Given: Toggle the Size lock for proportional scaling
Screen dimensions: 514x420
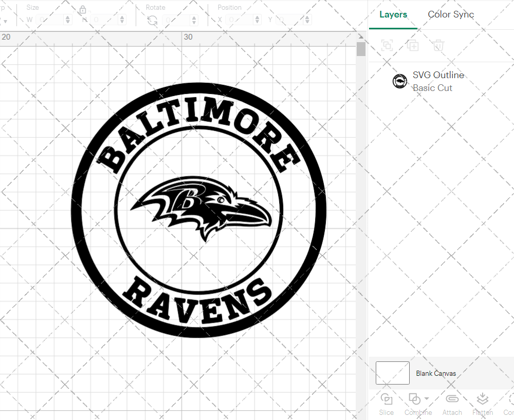Looking at the screenshot, I should click(x=83, y=10).
